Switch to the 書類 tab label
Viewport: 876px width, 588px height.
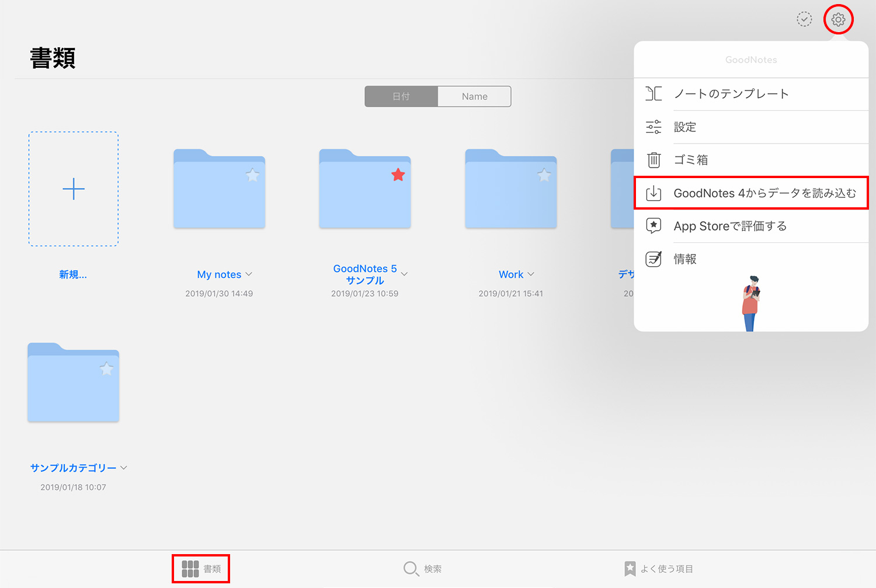[212, 569]
